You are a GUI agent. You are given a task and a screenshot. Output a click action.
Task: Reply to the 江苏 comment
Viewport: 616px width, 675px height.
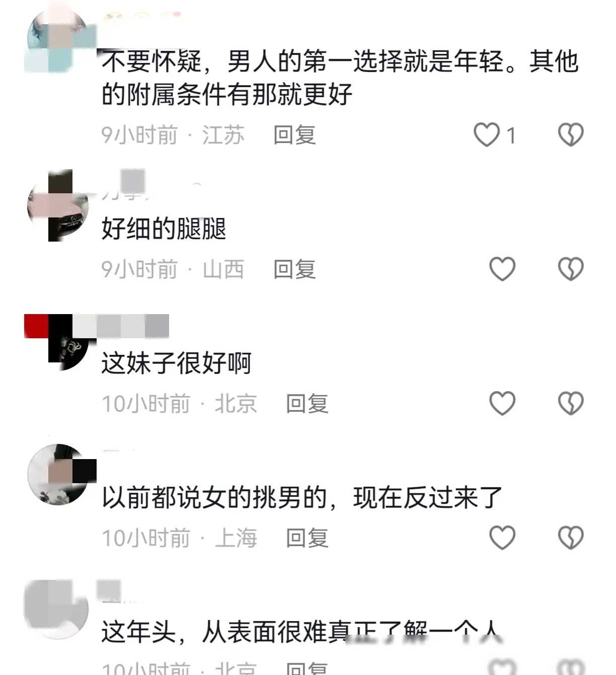point(294,135)
